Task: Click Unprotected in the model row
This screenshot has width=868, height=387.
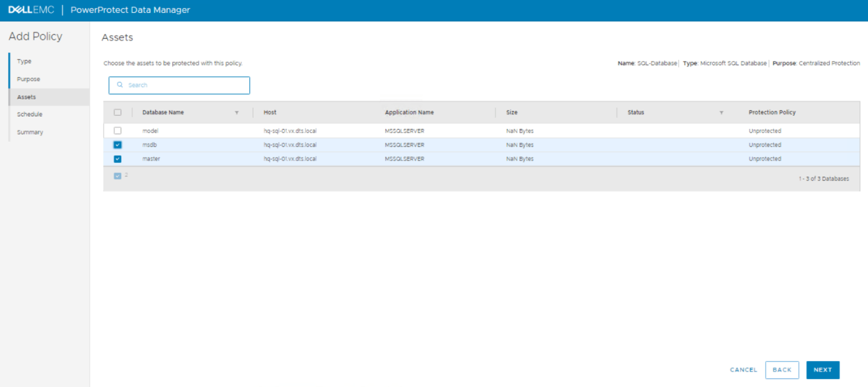Action: coord(765,131)
